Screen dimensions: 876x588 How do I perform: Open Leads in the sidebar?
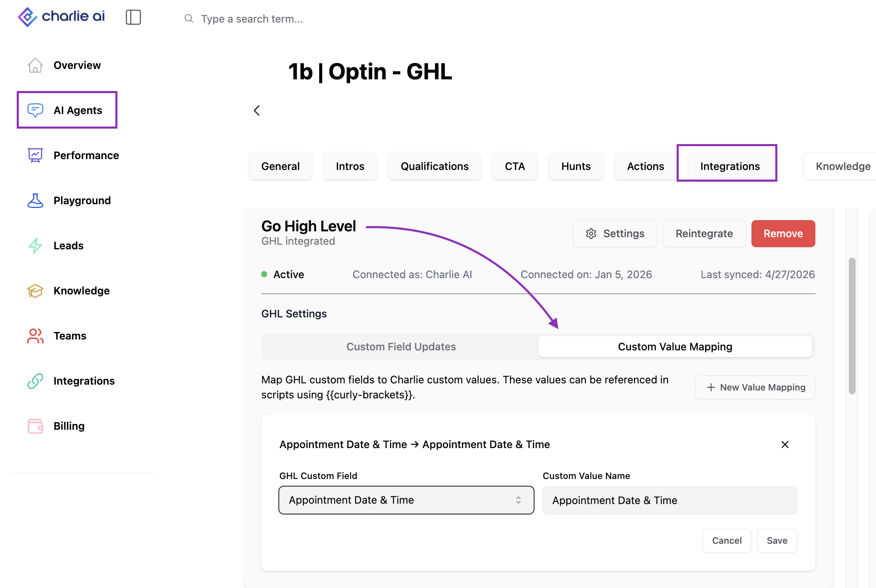tap(56, 246)
